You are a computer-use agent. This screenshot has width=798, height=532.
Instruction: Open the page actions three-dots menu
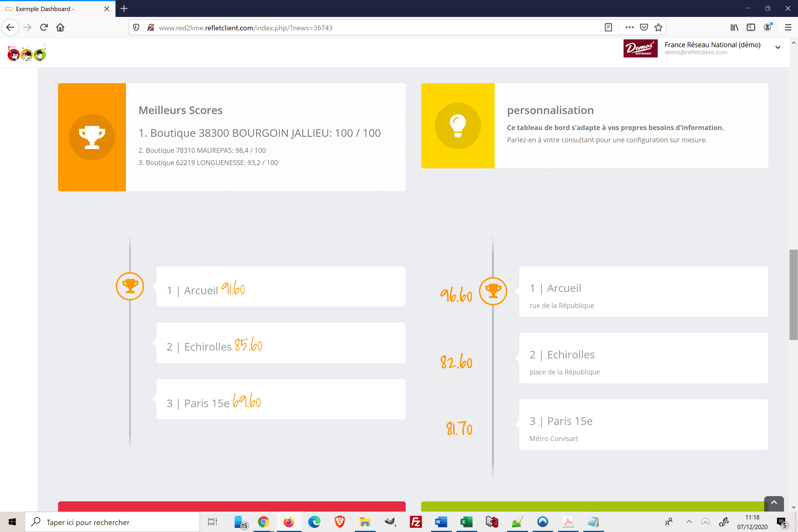(629, 27)
